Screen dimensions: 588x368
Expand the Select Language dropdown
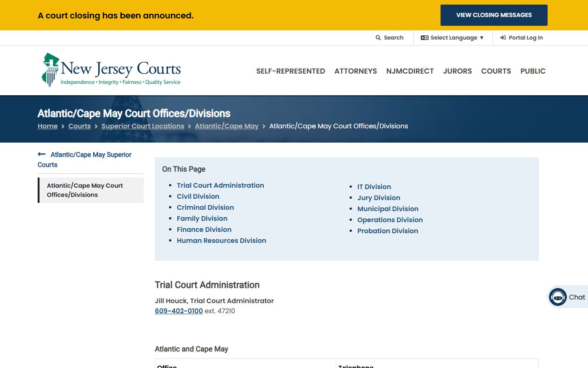point(452,38)
